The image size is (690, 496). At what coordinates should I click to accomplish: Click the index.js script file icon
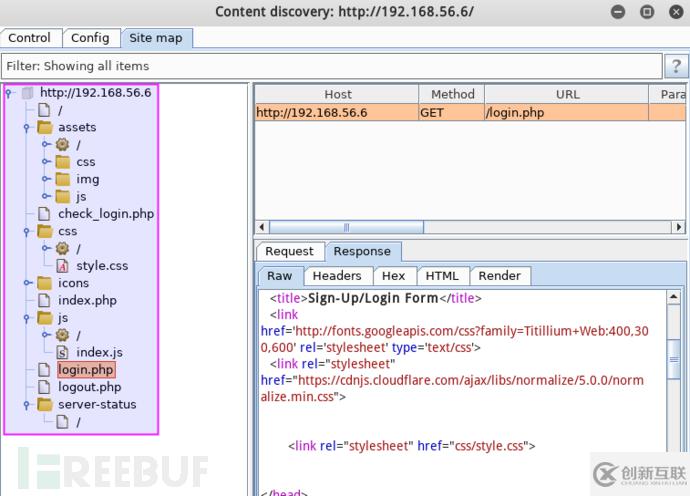point(62,353)
